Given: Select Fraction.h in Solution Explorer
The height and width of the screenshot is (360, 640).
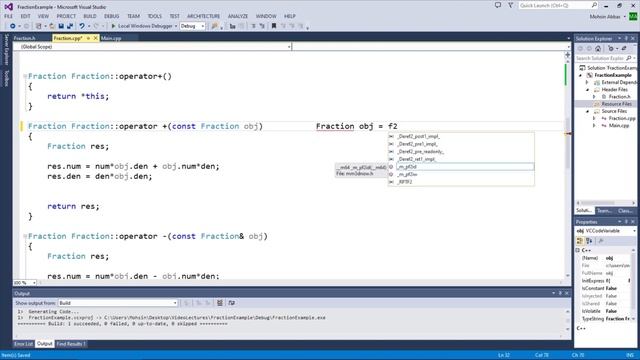Looking at the screenshot, I should pyautogui.click(x=619, y=97).
